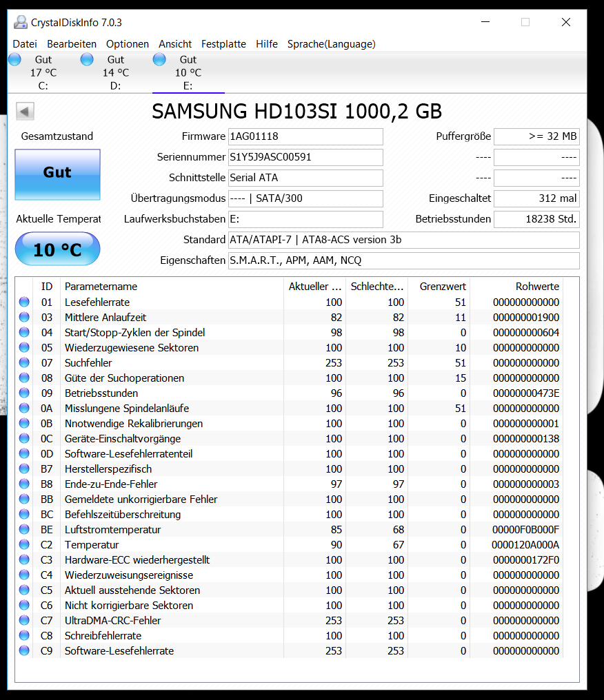Viewport: 604px width, 700px height.
Task: Click status orb for Luftstromtemperatur row
Action: pyautogui.click(x=24, y=529)
